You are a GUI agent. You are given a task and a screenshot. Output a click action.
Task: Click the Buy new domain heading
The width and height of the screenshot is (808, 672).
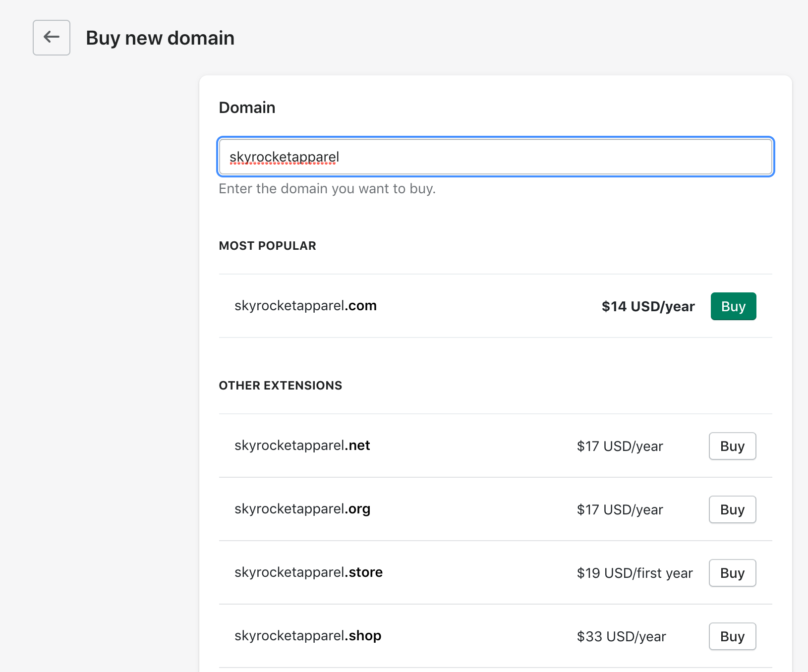click(x=160, y=37)
